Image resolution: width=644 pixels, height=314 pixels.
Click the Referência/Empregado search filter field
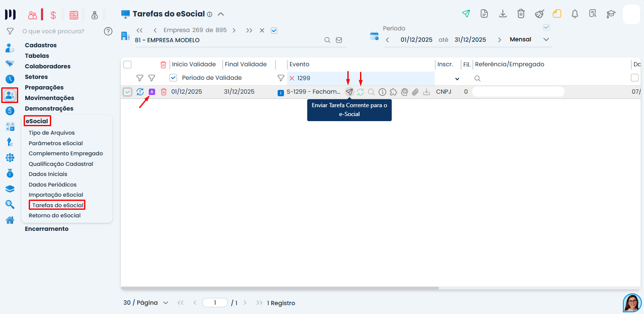pyautogui.click(x=551, y=78)
